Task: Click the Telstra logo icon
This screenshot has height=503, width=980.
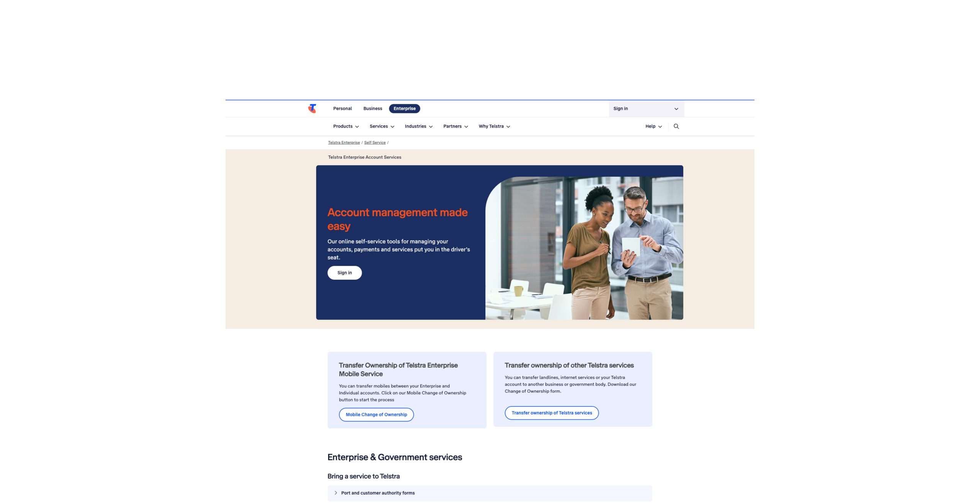Action: click(x=312, y=108)
